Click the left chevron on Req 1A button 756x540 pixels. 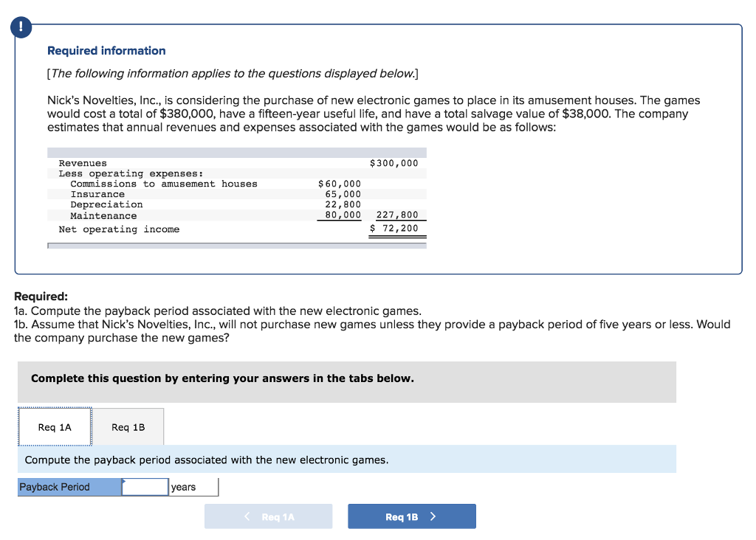[x=247, y=516]
